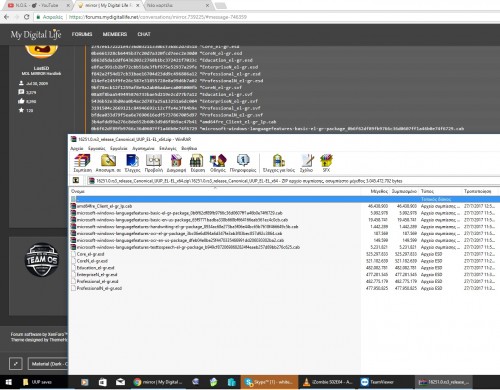
Task: Click the Find (Εύρεση) toolbar icon
Action: coord(197,163)
